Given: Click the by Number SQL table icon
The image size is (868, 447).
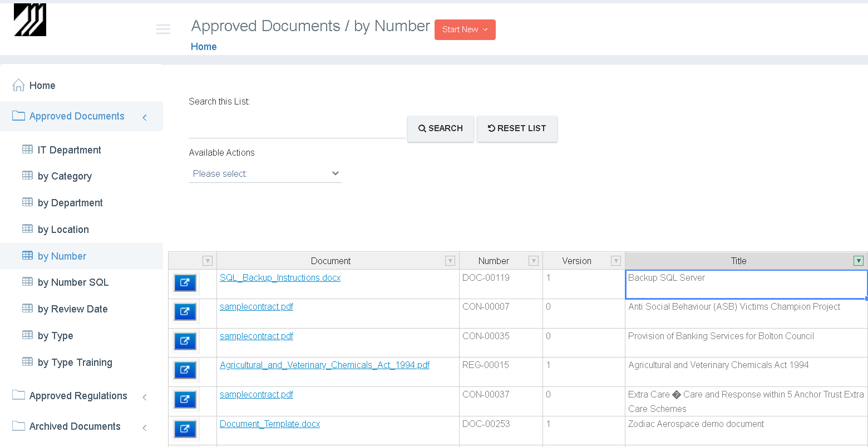Looking at the screenshot, I should pyautogui.click(x=27, y=281).
